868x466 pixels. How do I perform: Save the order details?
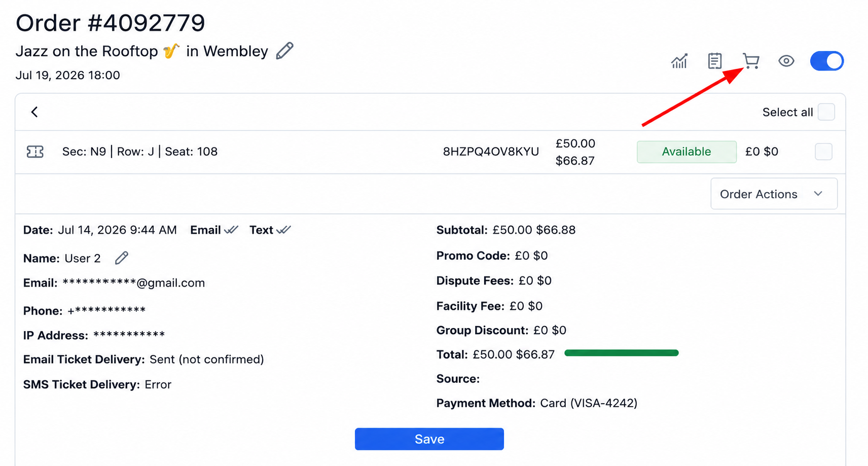click(x=429, y=439)
